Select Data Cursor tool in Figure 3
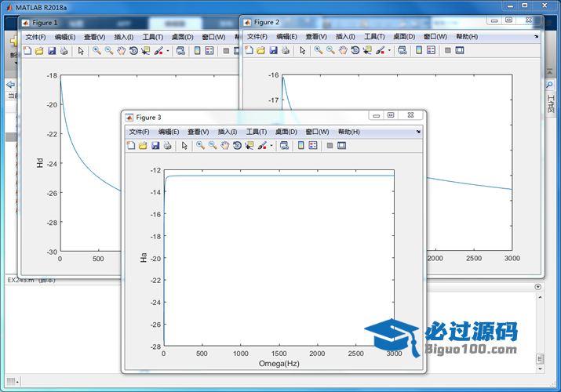The height and width of the screenshot is (392, 561). point(249,146)
